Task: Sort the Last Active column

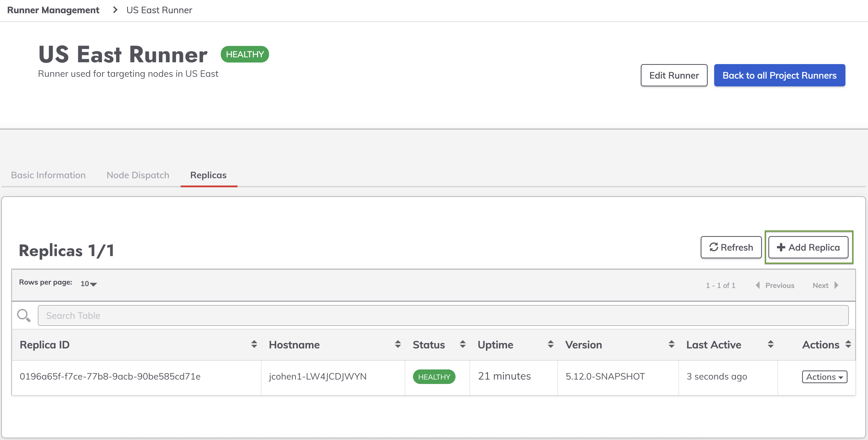Action: pyautogui.click(x=771, y=344)
